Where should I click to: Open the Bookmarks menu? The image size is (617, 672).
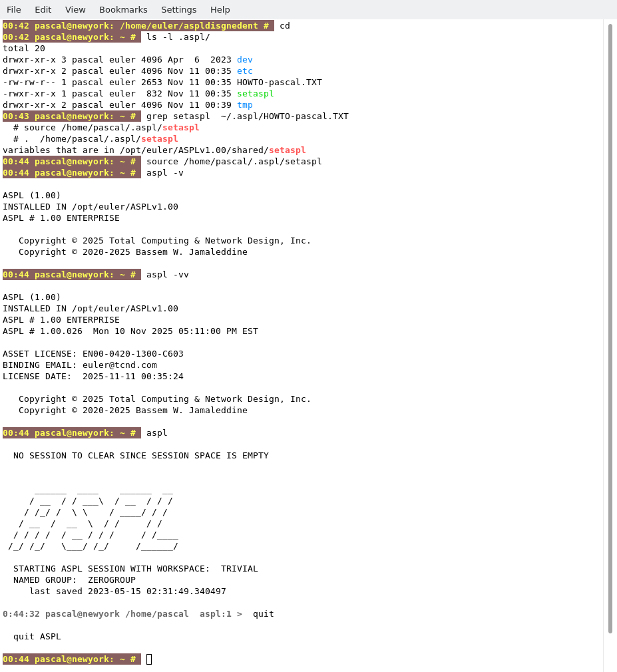coord(123,9)
